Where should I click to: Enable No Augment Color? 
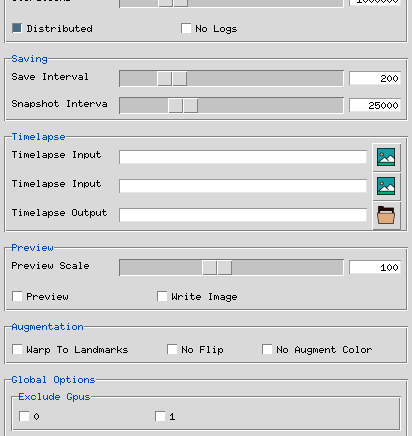pos(267,349)
